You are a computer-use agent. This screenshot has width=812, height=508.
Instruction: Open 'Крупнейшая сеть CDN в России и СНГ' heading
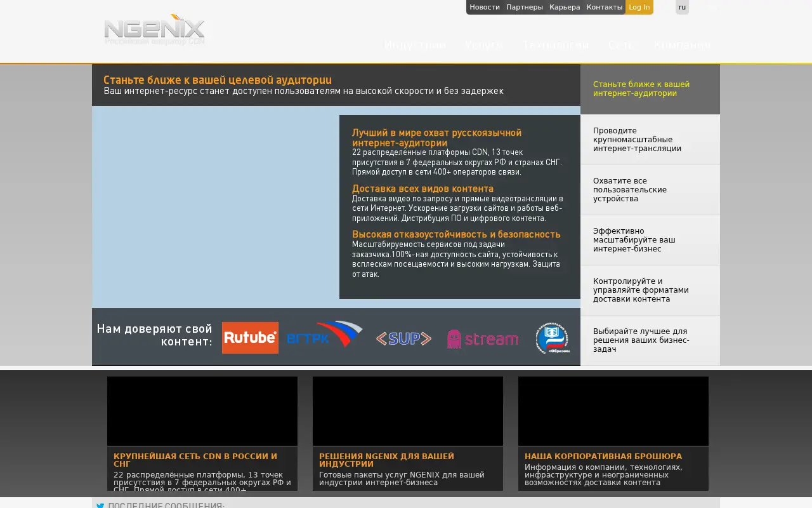click(195, 460)
